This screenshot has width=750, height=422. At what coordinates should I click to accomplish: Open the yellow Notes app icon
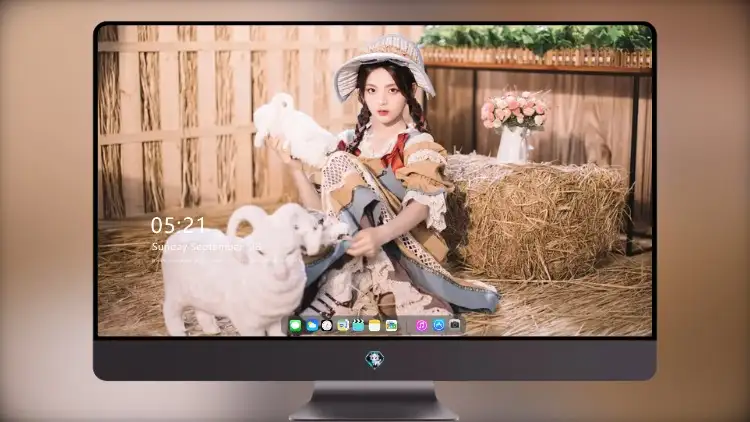(x=375, y=326)
